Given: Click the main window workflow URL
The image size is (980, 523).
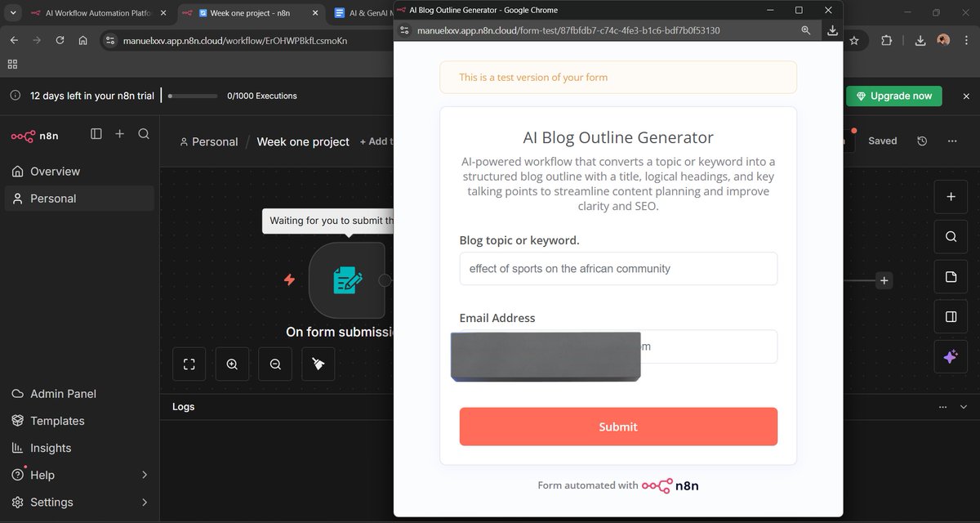Looking at the screenshot, I should pyautogui.click(x=236, y=40).
